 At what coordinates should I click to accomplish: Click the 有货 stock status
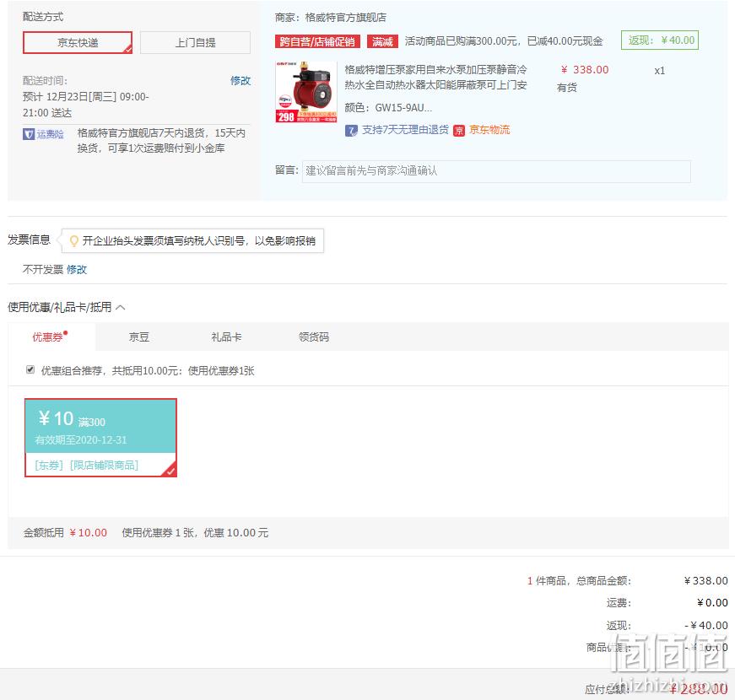(x=567, y=88)
